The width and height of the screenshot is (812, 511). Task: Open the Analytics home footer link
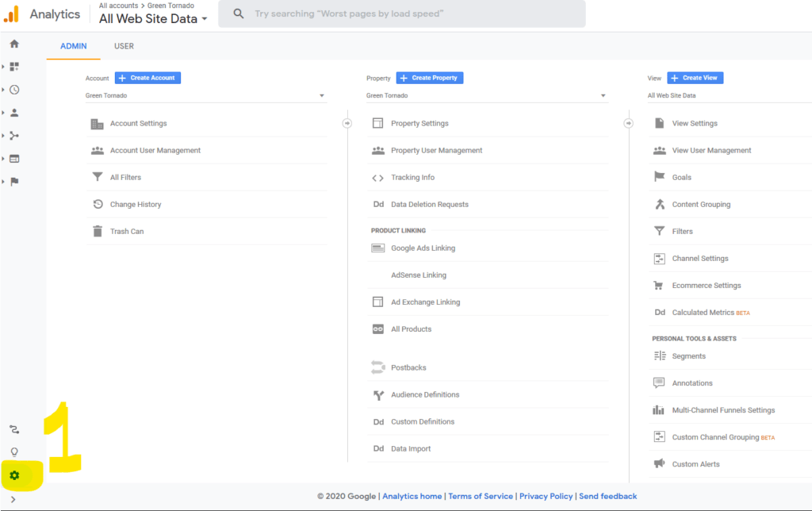[x=412, y=497]
